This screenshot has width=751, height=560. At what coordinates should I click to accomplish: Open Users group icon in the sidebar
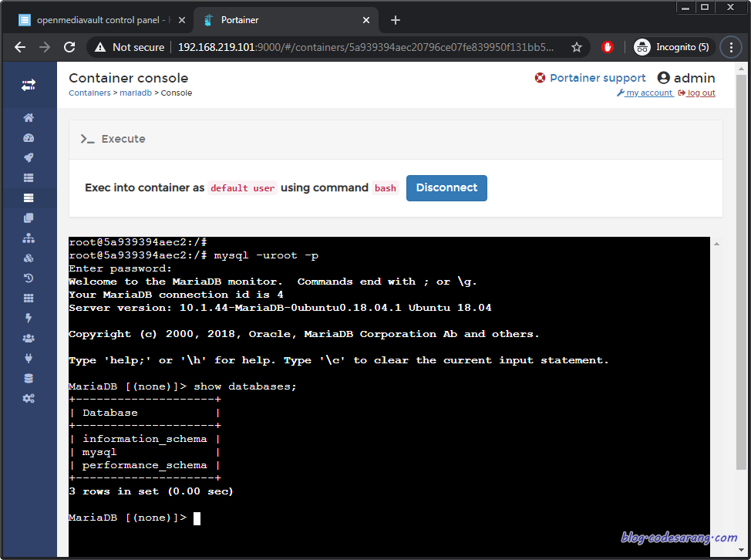29,338
